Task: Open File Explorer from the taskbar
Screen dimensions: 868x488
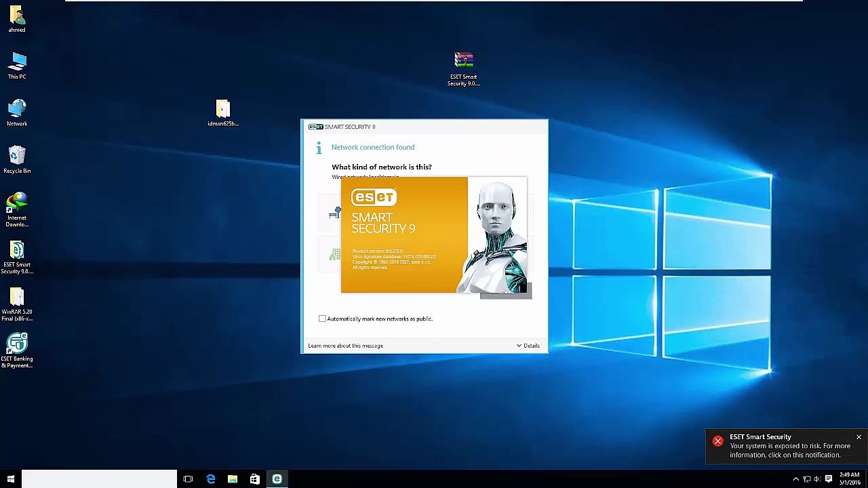Action: coord(233,479)
